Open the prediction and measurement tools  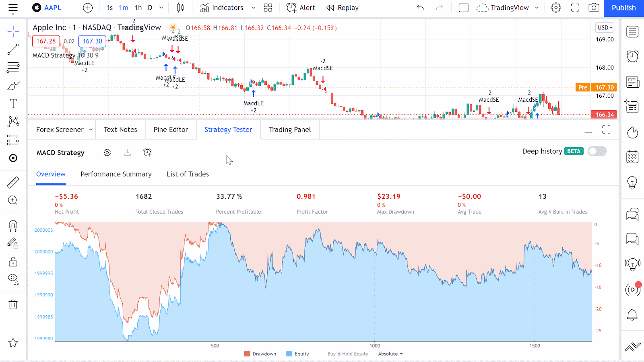tap(13, 140)
